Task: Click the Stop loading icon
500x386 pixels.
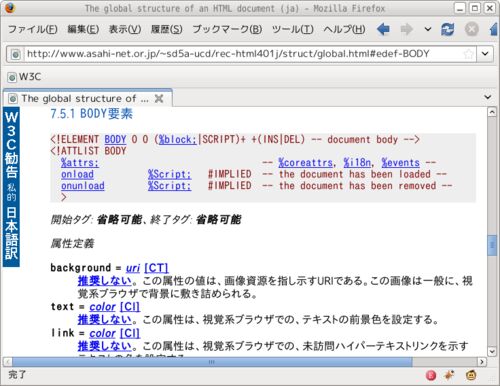Action: tap(472, 29)
